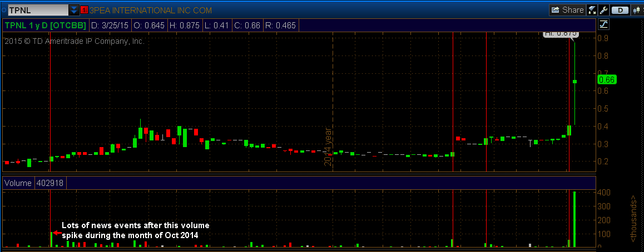
Task: Open the Studies flask icon
Action: pos(592,10)
